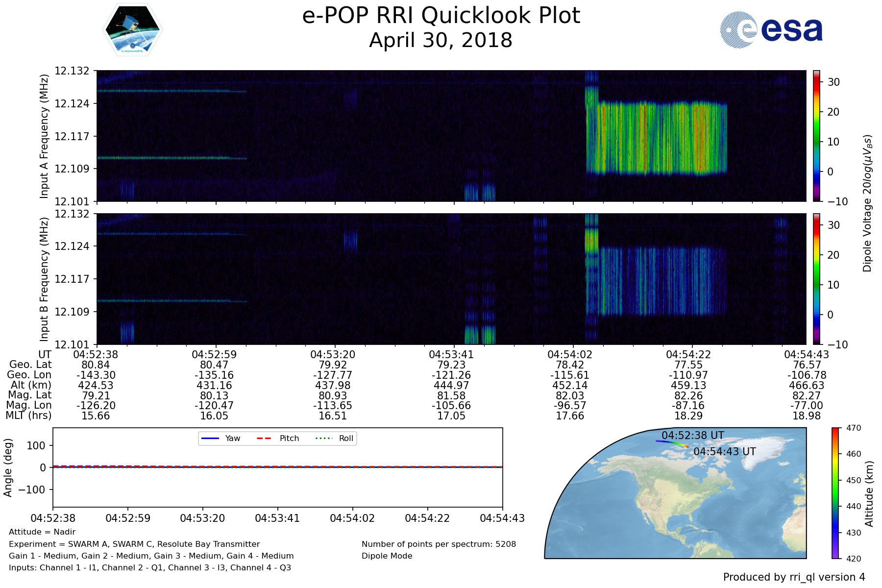The width and height of the screenshot is (882, 588).
Task: Click the green dotted Roll legend marker
Action: click(323, 438)
